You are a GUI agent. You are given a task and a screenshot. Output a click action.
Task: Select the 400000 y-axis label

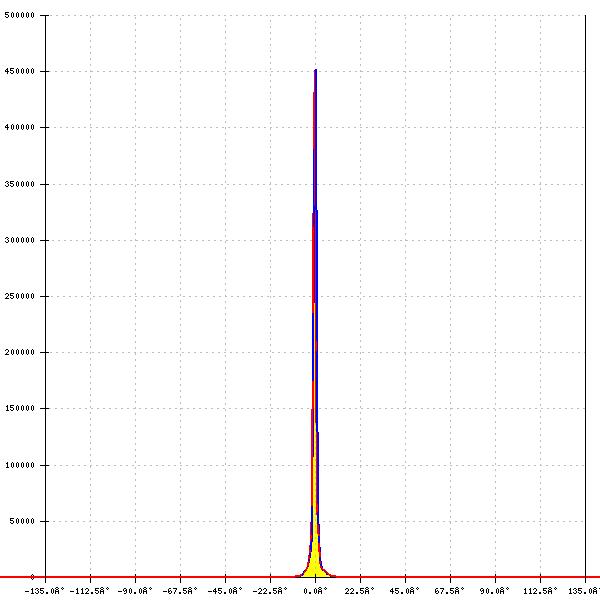click(x=20, y=127)
